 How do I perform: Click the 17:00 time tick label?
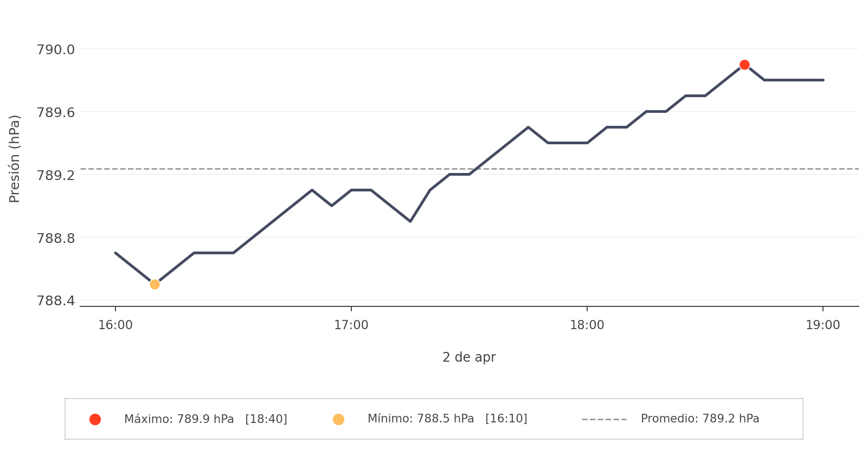coord(351,325)
